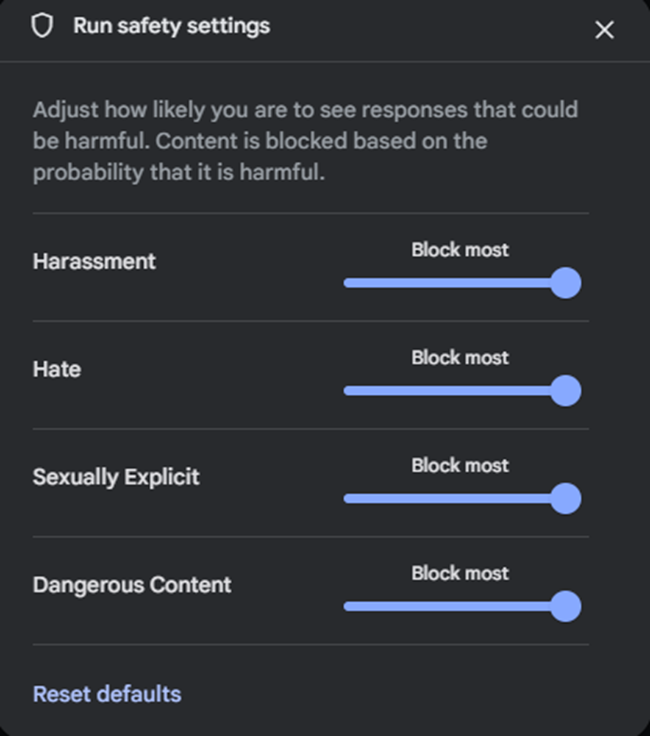
Task: Click the Hate category label
Action: (x=56, y=369)
